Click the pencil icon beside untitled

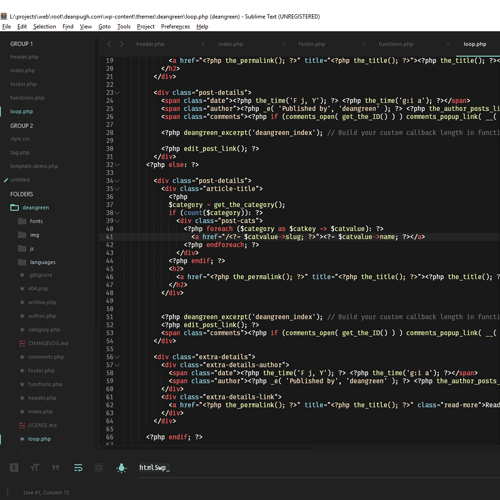click(6, 180)
